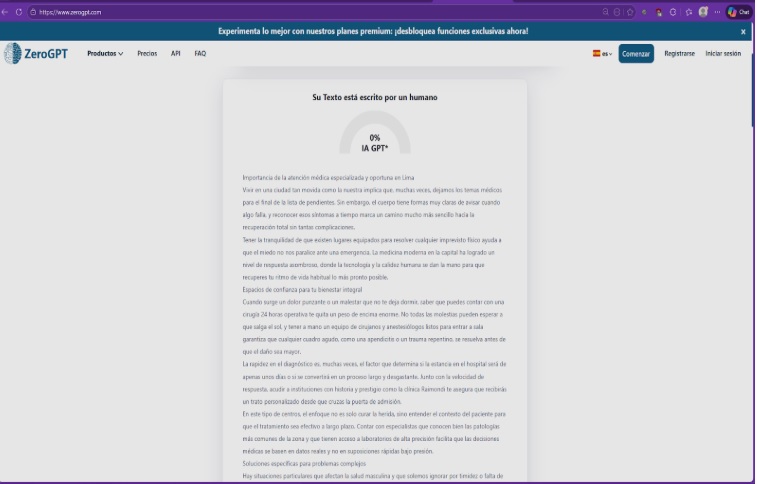The width and height of the screenshot is (757, 484).
Task: Open the es language selector
Action: pos(602,53)
